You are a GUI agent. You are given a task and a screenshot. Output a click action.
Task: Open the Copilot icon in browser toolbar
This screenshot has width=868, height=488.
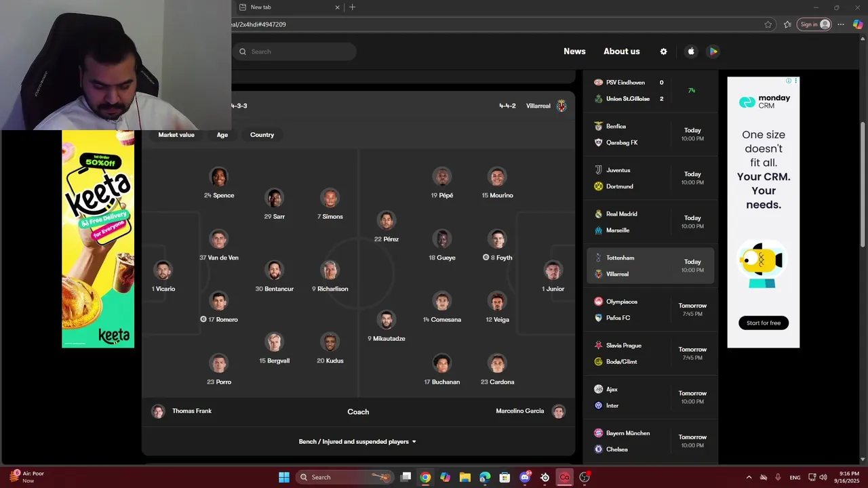[x=857, y=24]
